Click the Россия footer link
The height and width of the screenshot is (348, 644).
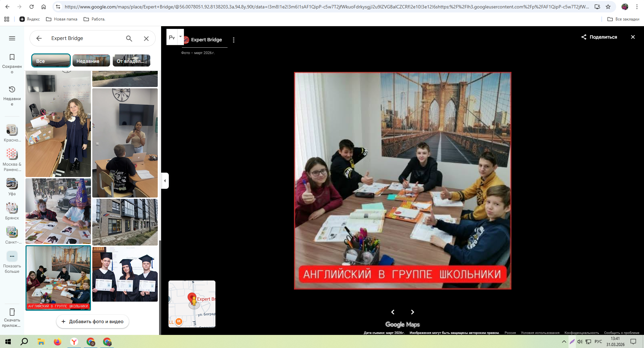click(x=510, y=333)
